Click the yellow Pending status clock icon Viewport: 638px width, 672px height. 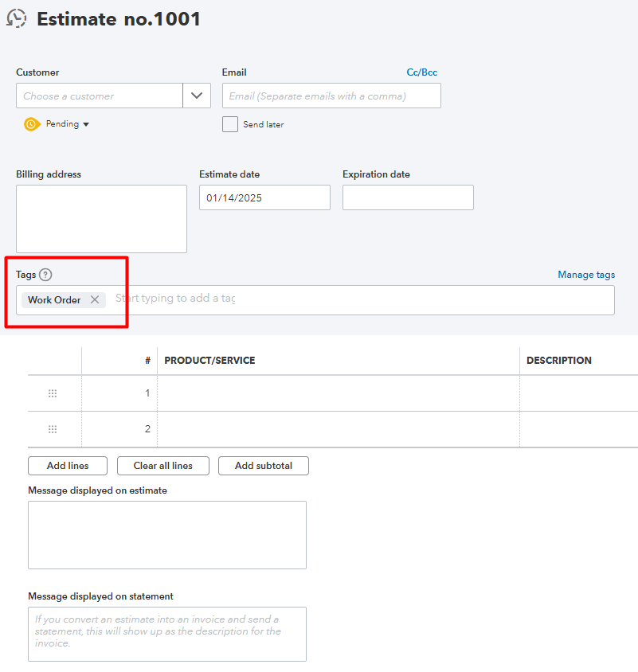32,123
